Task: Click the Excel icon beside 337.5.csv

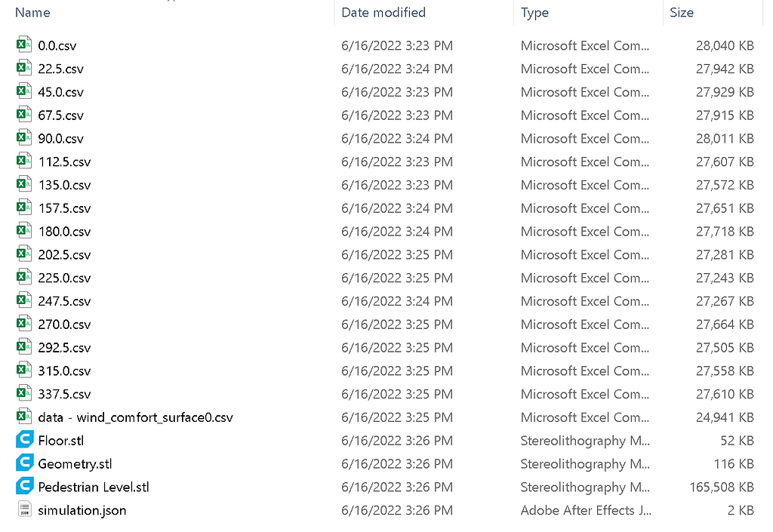Action: [23, 394]
